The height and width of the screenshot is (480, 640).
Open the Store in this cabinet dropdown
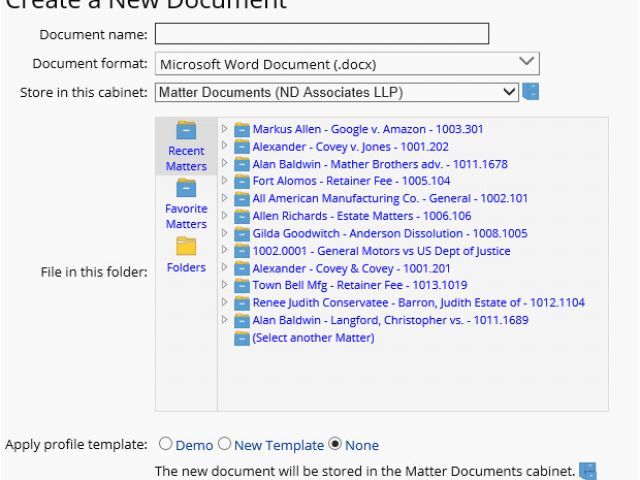tap(337, 92)
